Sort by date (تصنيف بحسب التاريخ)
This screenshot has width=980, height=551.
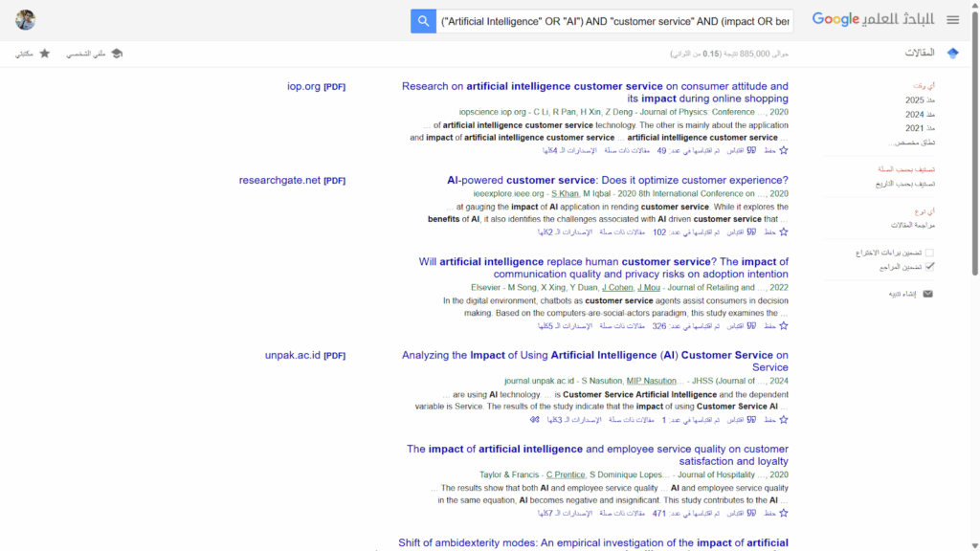905,184
